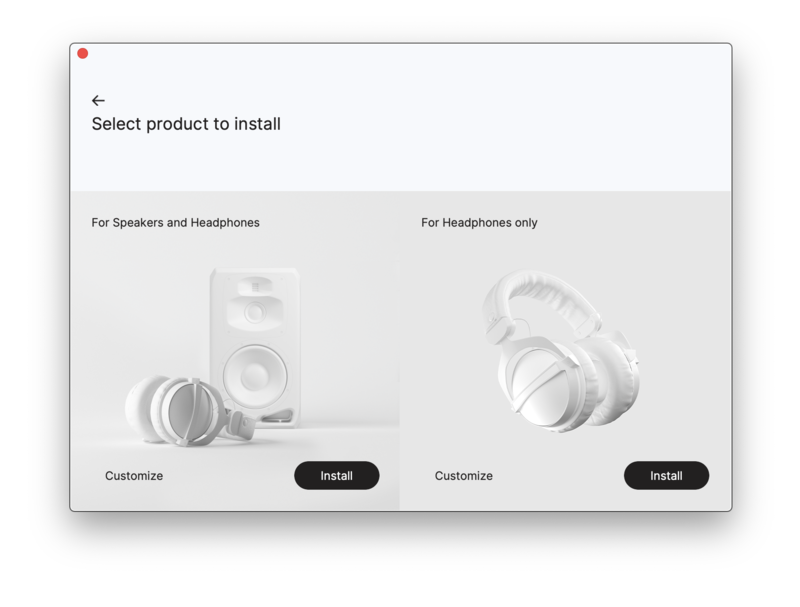Install the Speakers and Headphones product
800x607 pixels.
336,476
